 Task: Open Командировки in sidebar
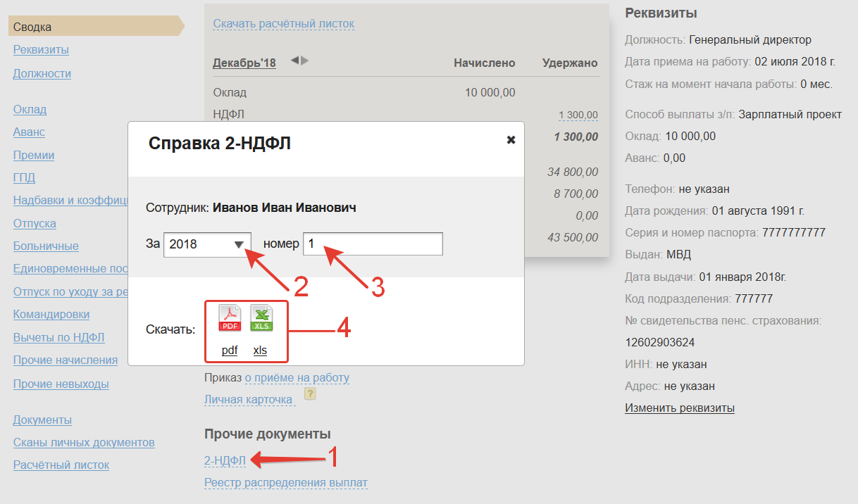(51, 314)
